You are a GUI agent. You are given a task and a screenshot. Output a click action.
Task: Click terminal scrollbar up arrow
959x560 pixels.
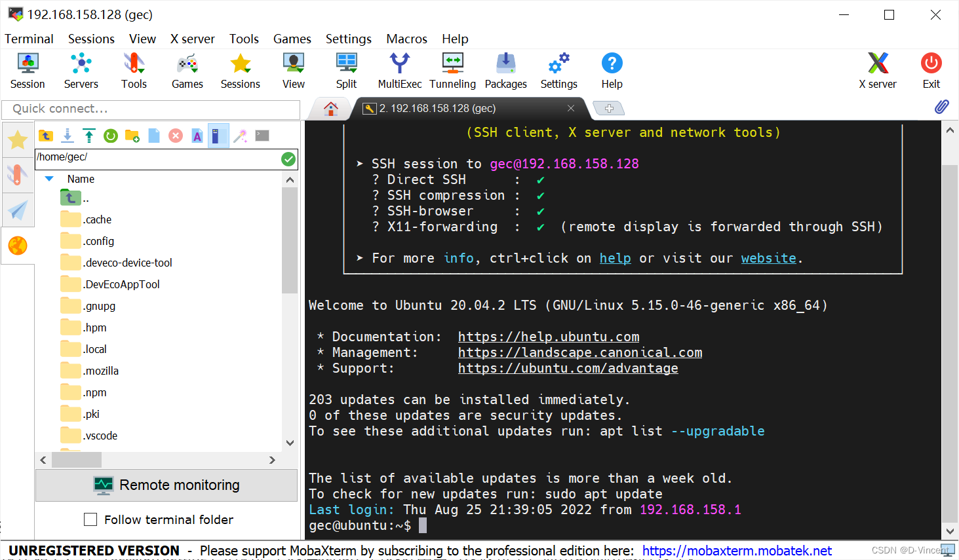coord(950,130)
